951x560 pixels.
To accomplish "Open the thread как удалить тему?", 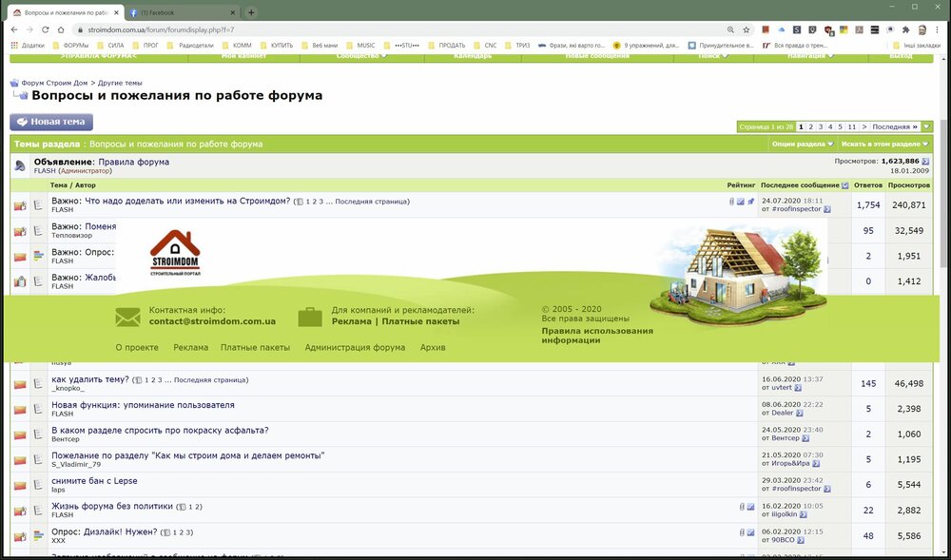I will (90, 379).
